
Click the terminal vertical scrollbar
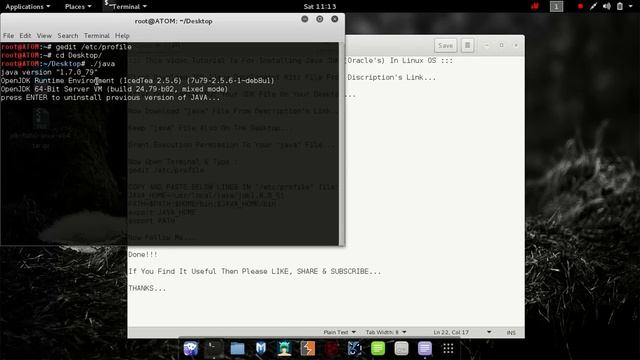point(342,143)
